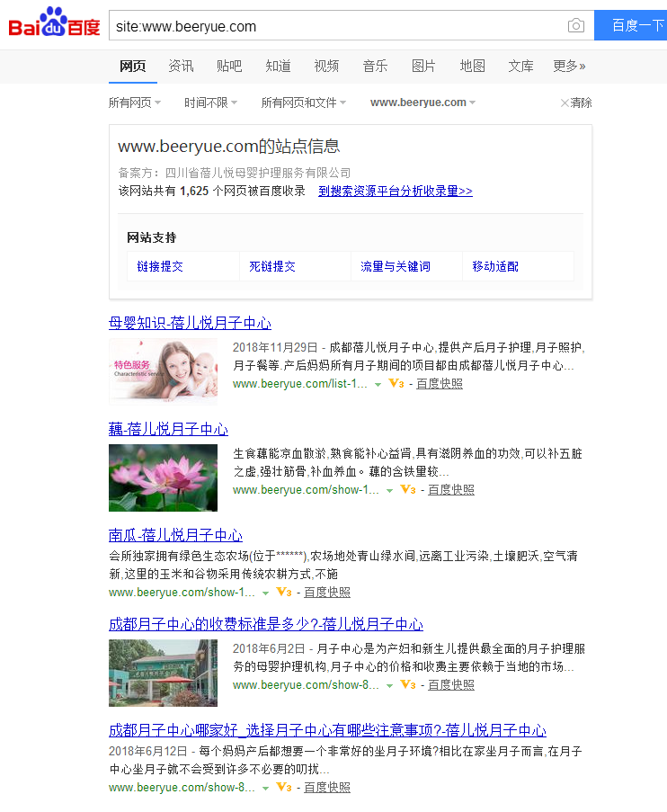Click the Baidu logo
This screenshot has height=812, width=667.
tap(54, 22)
